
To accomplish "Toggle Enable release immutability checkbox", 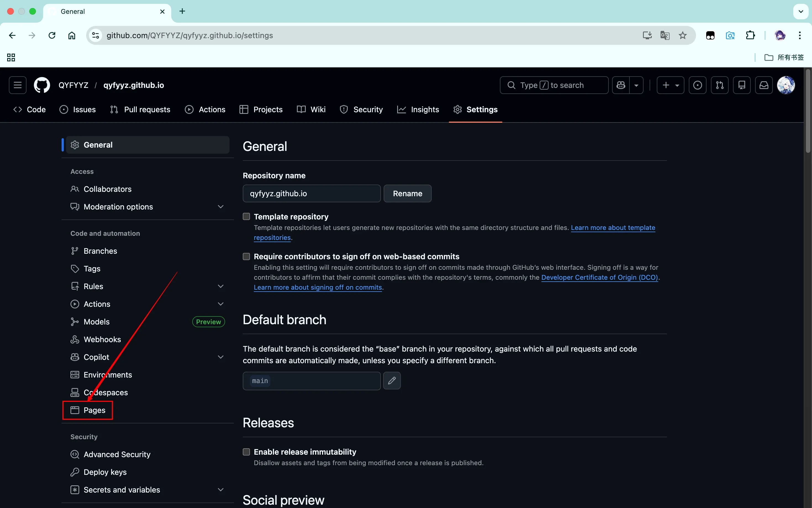I will (246, 452).
